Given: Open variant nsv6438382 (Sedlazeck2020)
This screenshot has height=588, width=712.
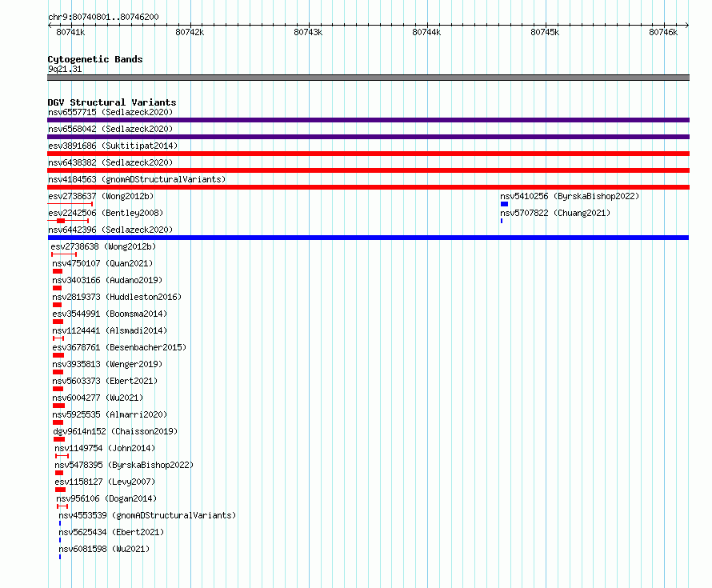Looking at the screenshot, I should (110, 162).
